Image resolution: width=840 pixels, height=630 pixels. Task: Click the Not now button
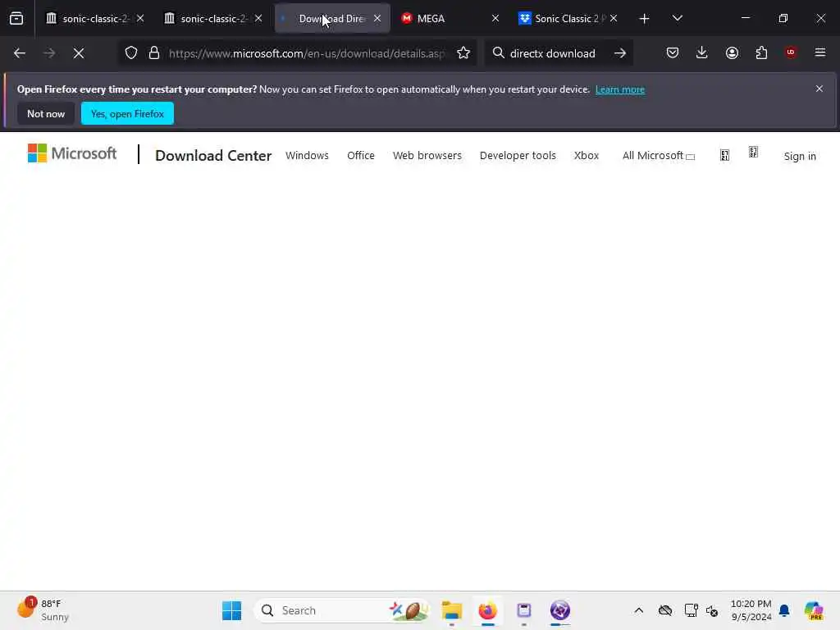[x=46, y=113]
